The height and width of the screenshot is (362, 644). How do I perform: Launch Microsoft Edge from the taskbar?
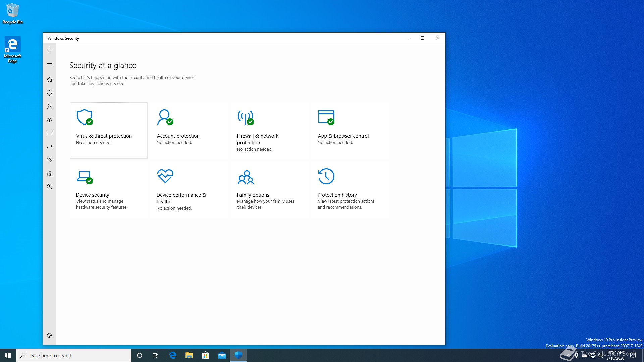tap(173, 355)
